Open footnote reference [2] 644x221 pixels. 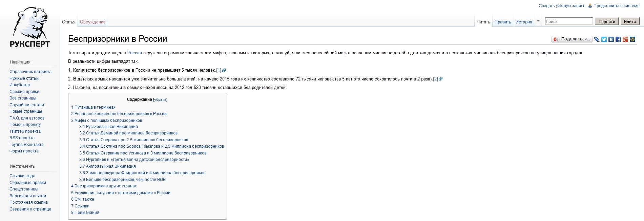point(435,79)
